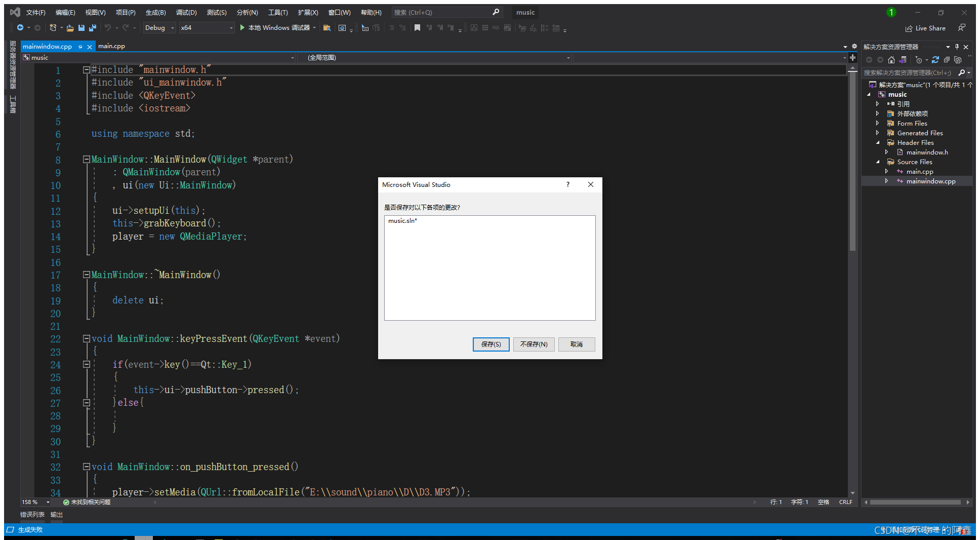Expand the Generated Files folder
Image resolution: width=980 pixels, height=540 pixels.
pos(877,133)
